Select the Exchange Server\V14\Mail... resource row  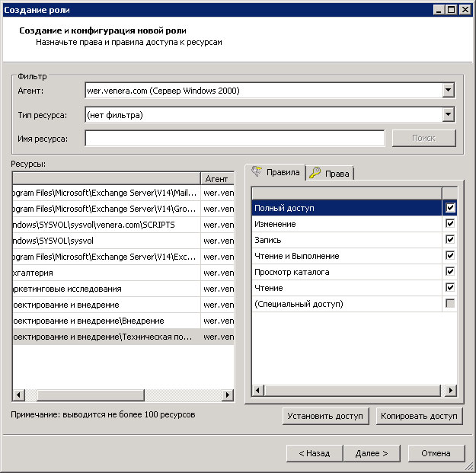click(x=123, y=193)
